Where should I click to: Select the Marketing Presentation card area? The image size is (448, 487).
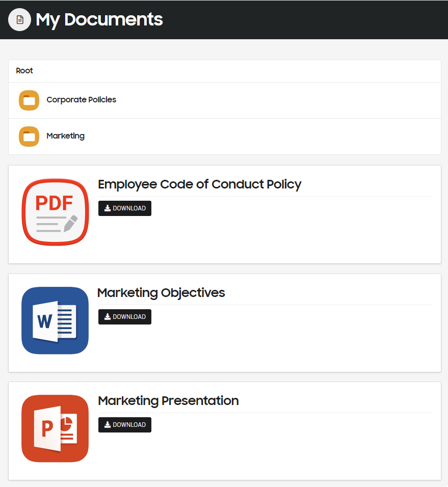tap(225, 431)
